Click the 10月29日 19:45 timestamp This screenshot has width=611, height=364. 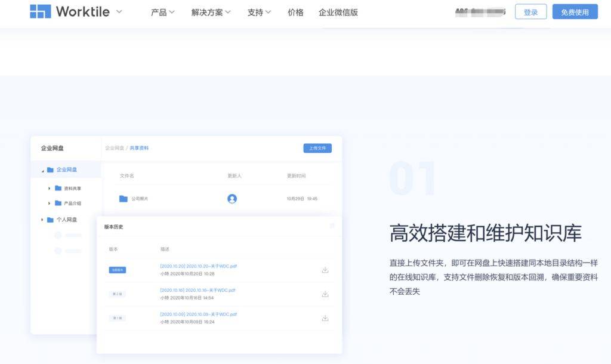(x=302, y=199)
